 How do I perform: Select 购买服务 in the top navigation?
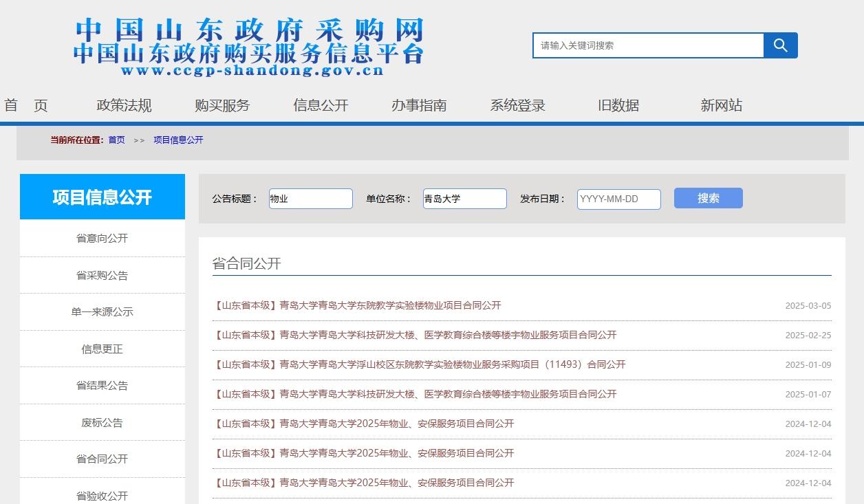point(222,105)
